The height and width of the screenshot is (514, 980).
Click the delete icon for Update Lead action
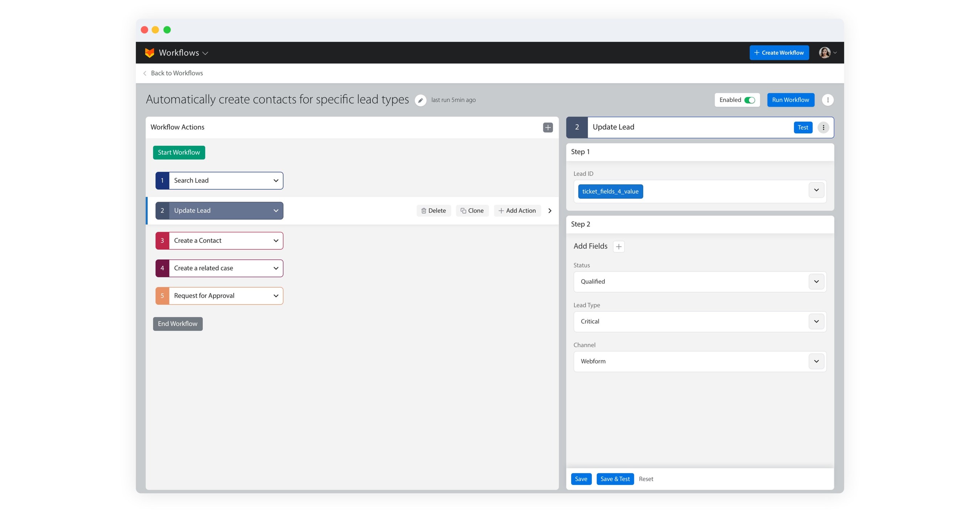point(423,210)
